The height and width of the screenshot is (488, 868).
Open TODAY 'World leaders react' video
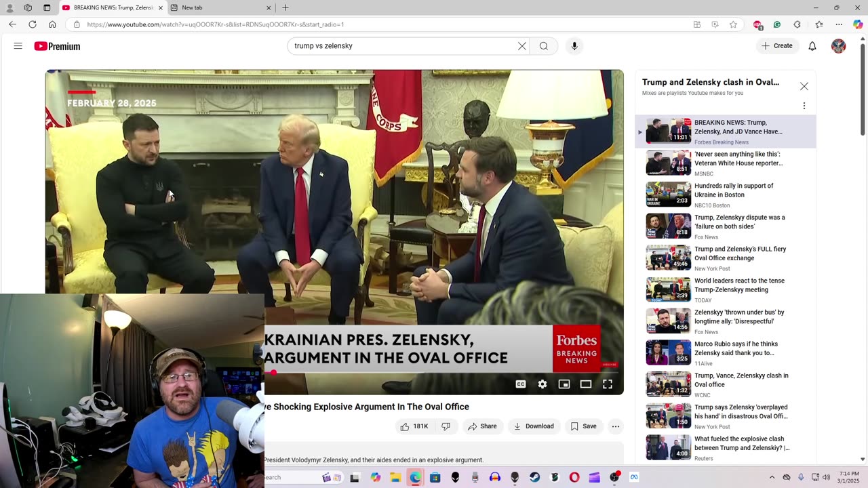726,290
